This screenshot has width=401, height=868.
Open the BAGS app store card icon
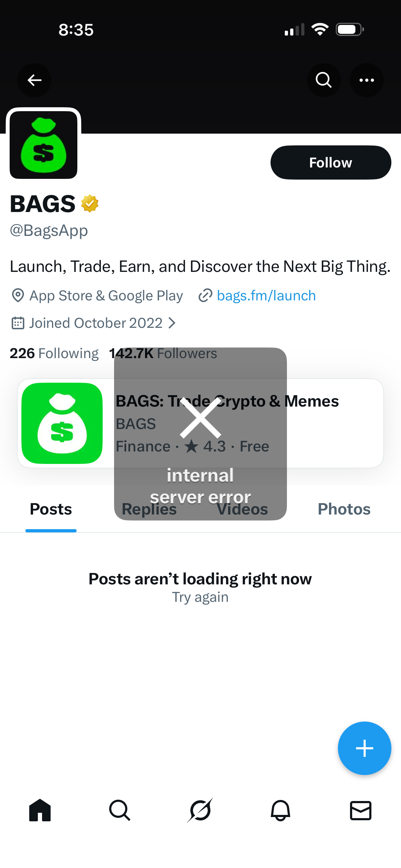pos(62,423)
